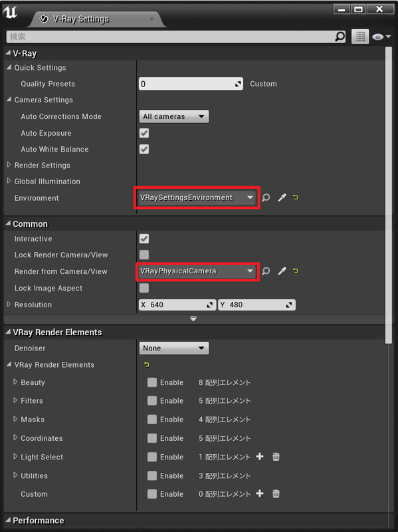The width and height of the screenshot is (398, 532).
Task: Expand the Coordinates elements row
Action: tap(15, 438)
